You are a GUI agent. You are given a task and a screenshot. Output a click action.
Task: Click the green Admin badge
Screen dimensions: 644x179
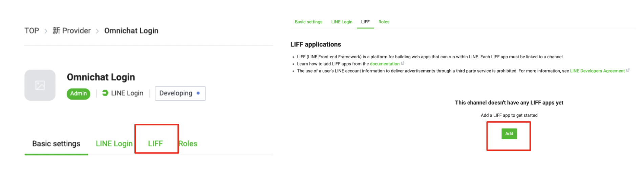pyautogui.click(x=79, y=94)
